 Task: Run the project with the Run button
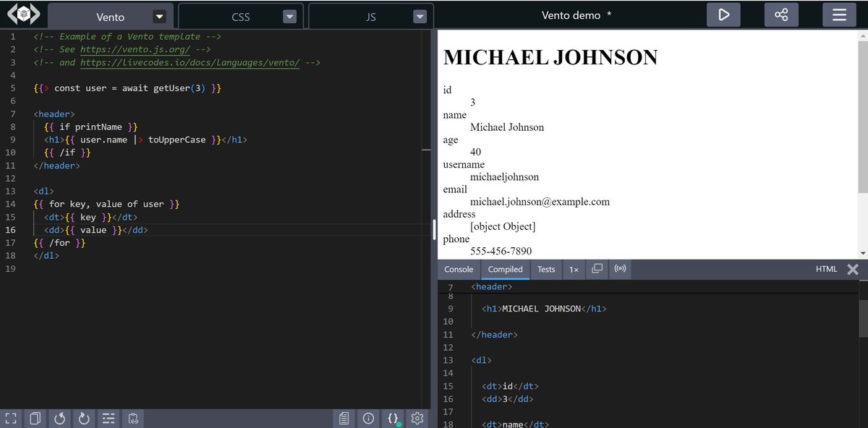pos(723,14)
